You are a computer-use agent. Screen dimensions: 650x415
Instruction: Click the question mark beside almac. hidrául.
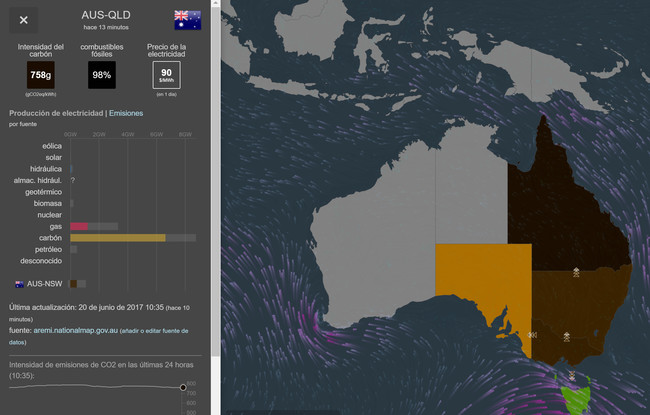[x=73, y=180]
